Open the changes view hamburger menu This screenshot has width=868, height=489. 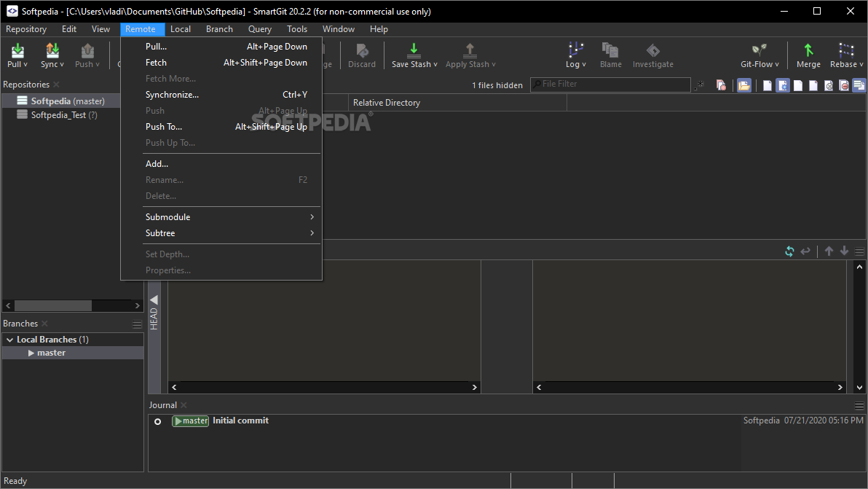click(x=859, y=251)
